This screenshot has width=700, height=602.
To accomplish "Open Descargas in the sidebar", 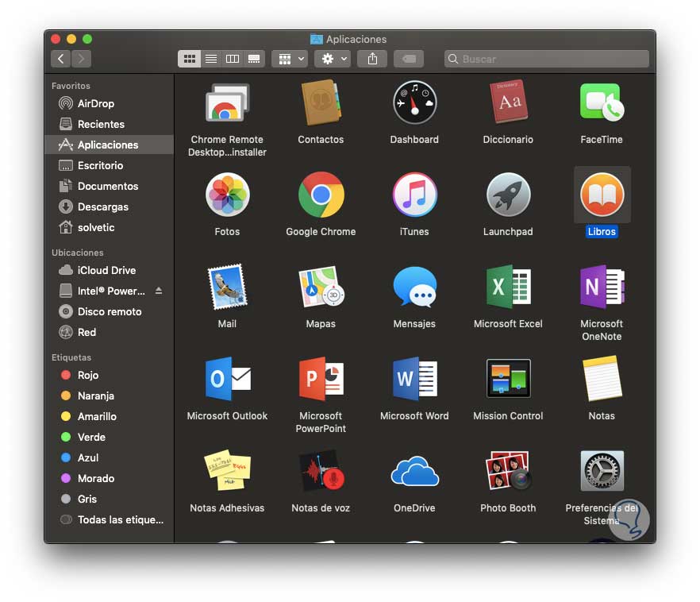I will tap(109, 206).
